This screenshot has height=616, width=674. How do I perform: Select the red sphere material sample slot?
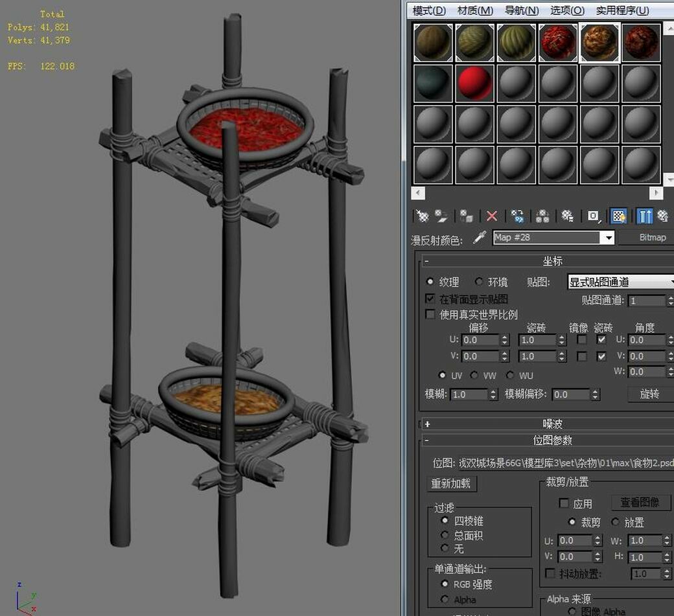point(475,84)
